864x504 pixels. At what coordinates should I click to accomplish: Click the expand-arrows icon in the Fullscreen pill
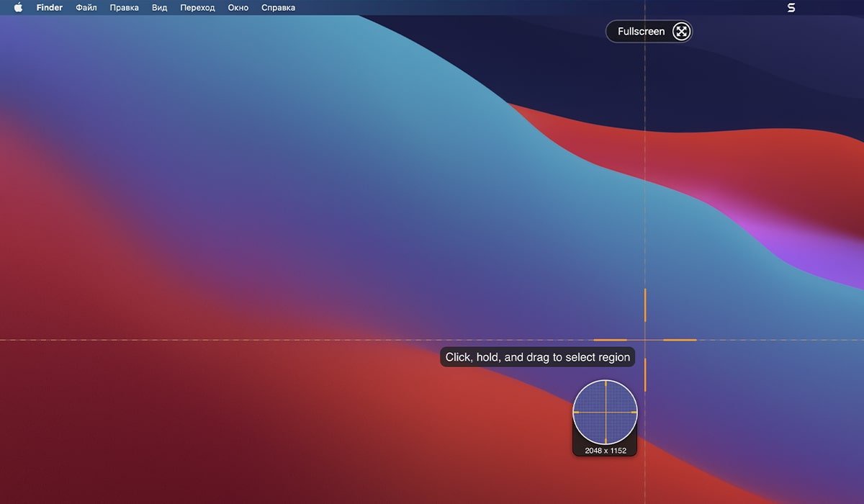point(681,32)
